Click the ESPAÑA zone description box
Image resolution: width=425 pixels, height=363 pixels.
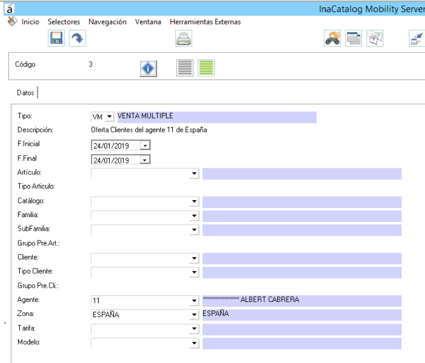302,315
